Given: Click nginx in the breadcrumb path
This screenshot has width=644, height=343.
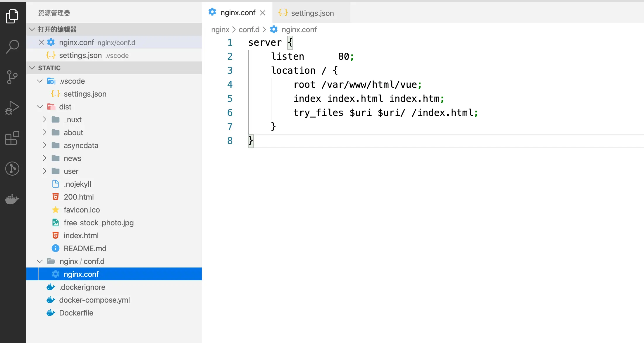Looking at the screenshot, I should (220, 30).
